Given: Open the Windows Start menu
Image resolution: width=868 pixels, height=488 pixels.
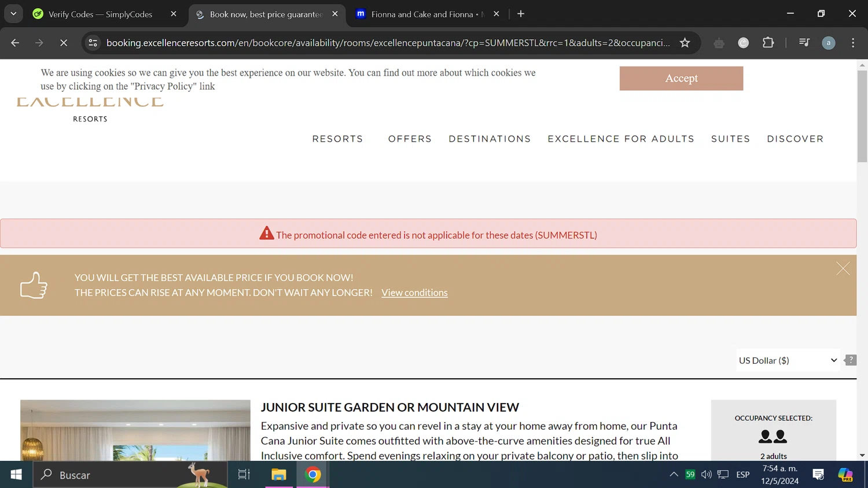Looking at the screenshot, I should pyautogui.click(x=16, y=475).
